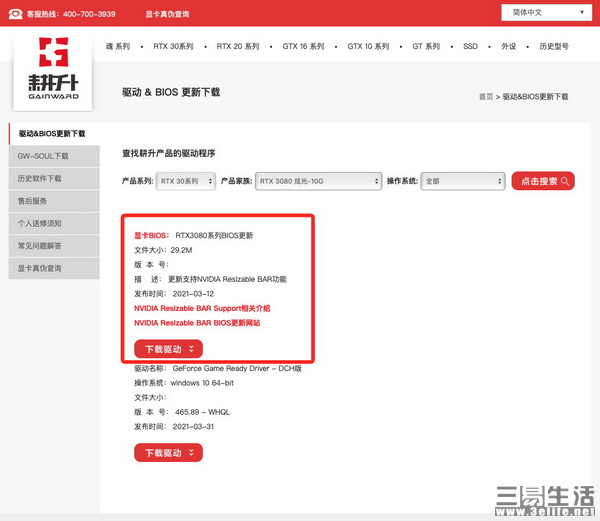
Task: Click 下载驱动 for GeForce Game Ready Driver
Action: 168,453
